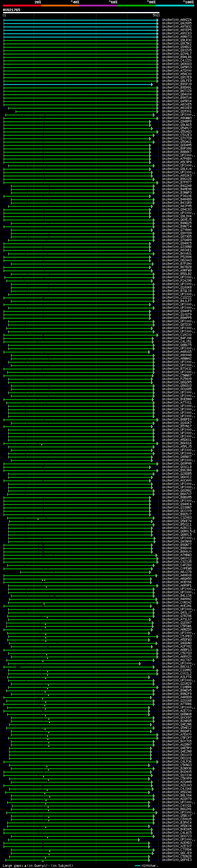Open hit UniRef100_Q42685 label
This screenshot has width=197, height=868.
click(177, 23)
